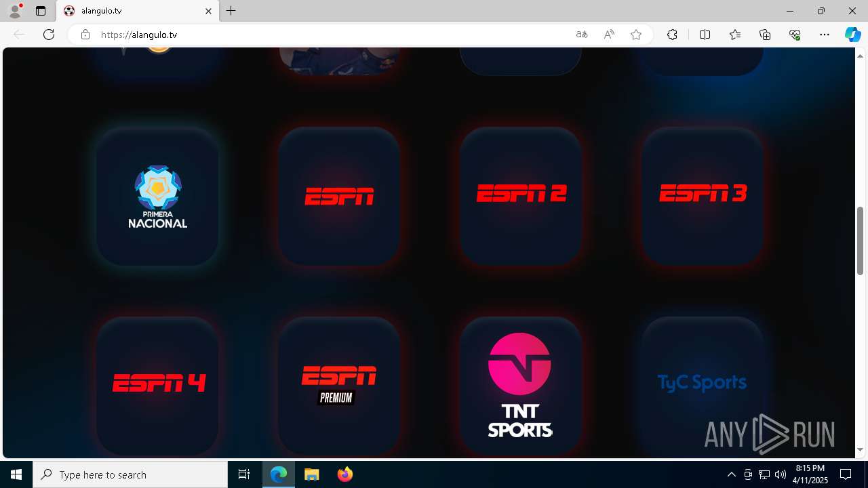Click the scrollbar up arrow
Screen dimensions: 868x488
click(861, 56)
